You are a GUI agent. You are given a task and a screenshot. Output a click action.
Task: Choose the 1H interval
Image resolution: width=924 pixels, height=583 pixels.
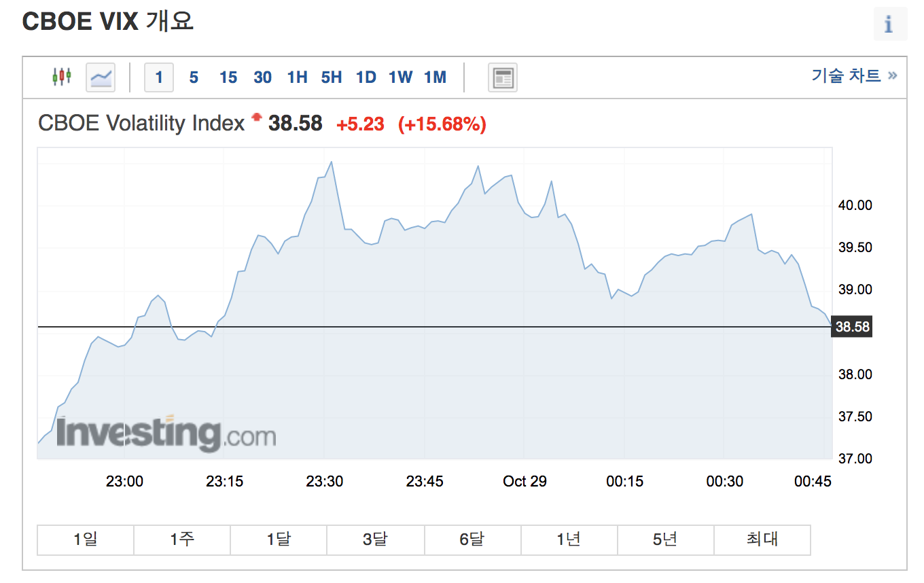tap(297, 77)
